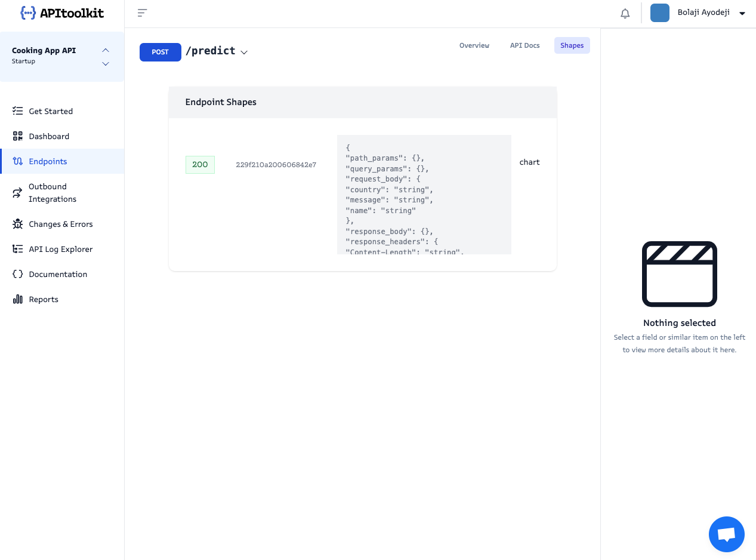Open the notifications bell

(x=625, y=13)
